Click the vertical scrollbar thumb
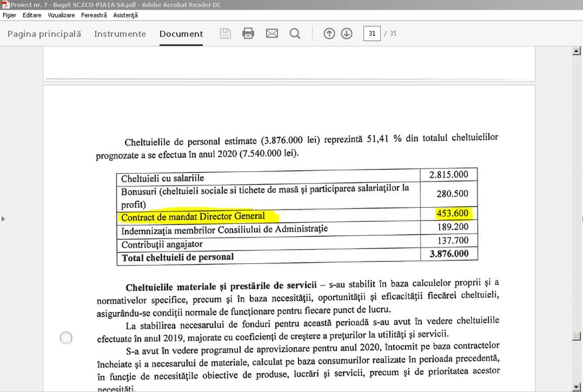 (x=576, y=336)
